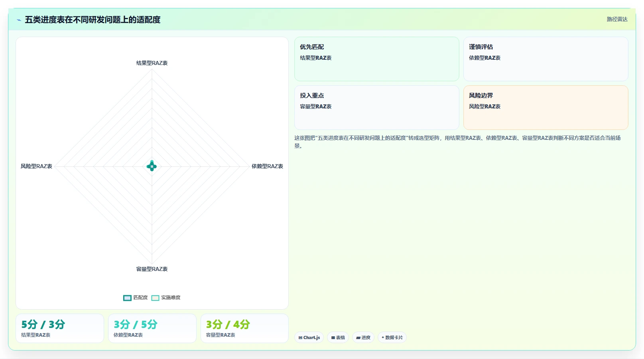Toggle the 实施难度 legend item
The image size is (644, 359).
(166, 298)
